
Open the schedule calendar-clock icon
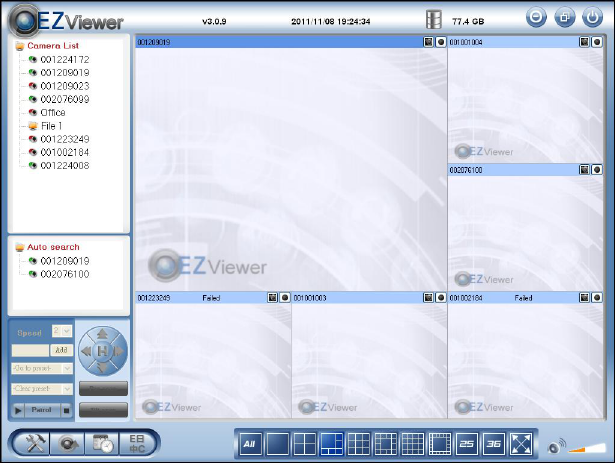pos(102,444)
